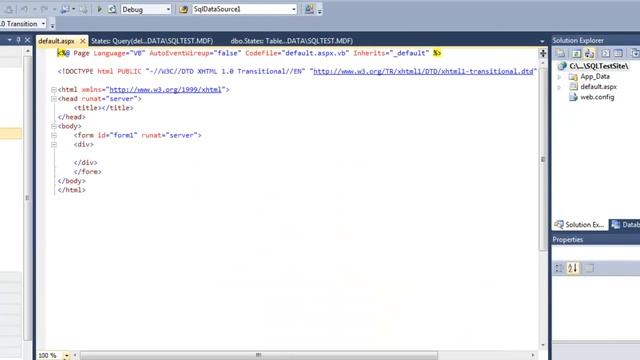Image resolution: width=640 pixels, height=360 pixels.
Task: Open the left panel window position dropdown
Action: [9, 40]
